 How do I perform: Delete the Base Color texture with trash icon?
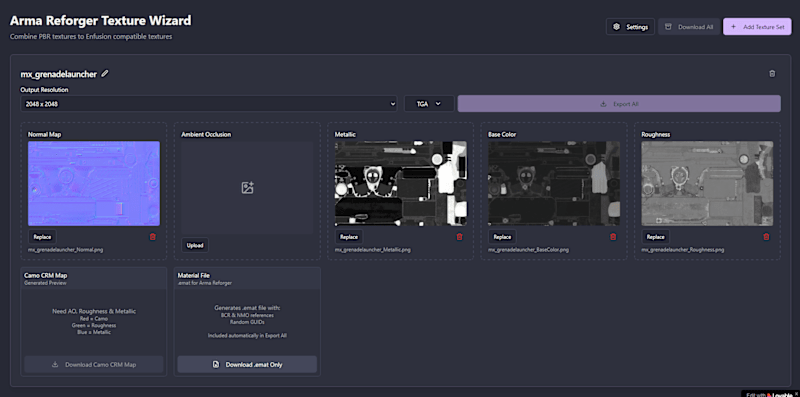[x=613, y=237]
